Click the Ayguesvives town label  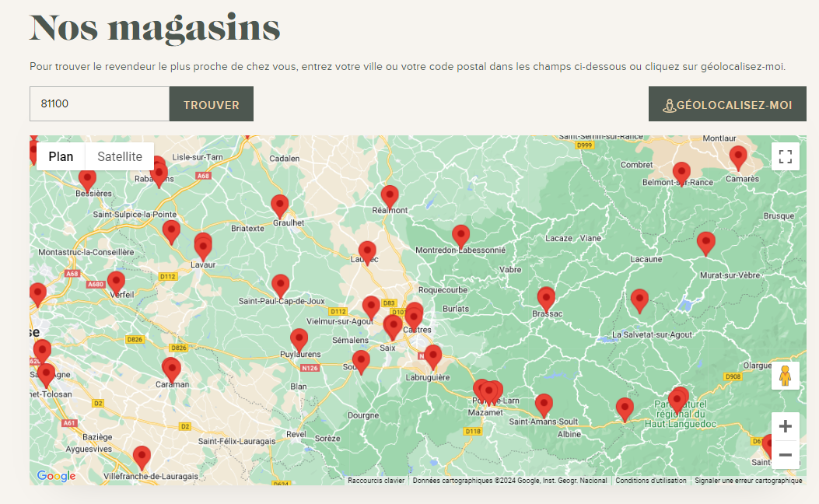pos(89,449)
